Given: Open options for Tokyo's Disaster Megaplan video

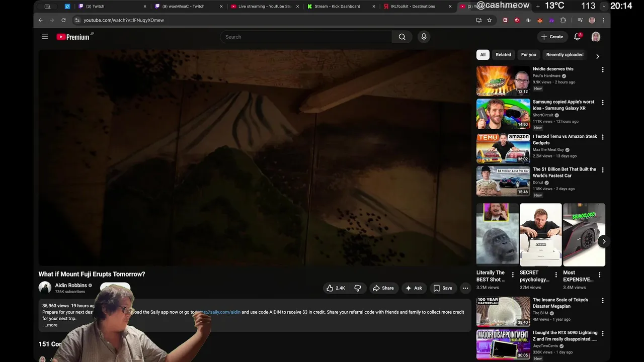Looking at the screenshot, I should (x=602, y=301).
